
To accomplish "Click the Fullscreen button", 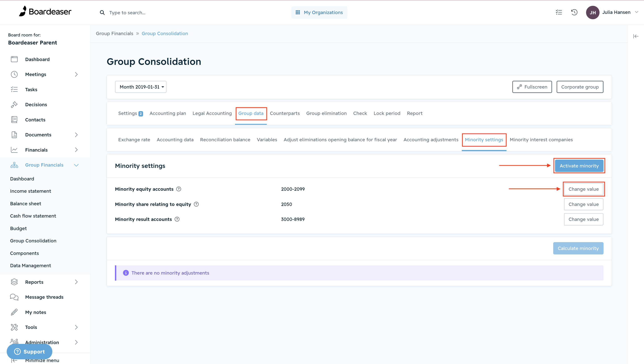I will coord(532,87).
